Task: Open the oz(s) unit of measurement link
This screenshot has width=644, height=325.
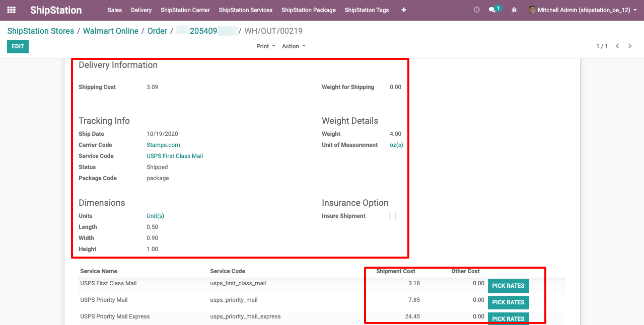Action: coord(396,145)
